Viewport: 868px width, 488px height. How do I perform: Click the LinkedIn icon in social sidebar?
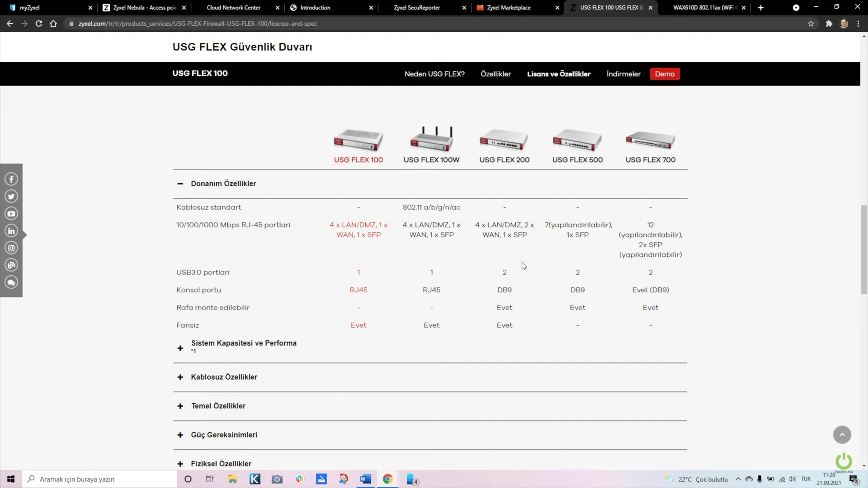(x=11, y=231)
